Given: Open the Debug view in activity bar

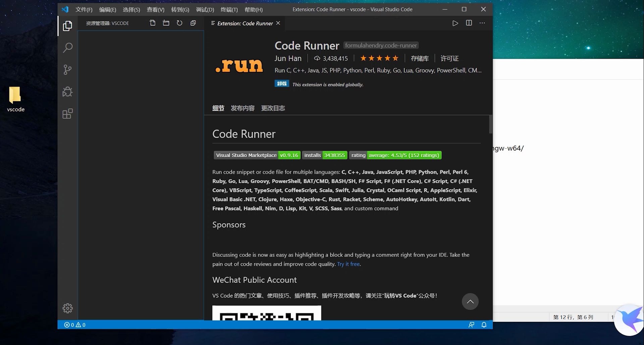Looking at the screenshot, I should [67, 92].
